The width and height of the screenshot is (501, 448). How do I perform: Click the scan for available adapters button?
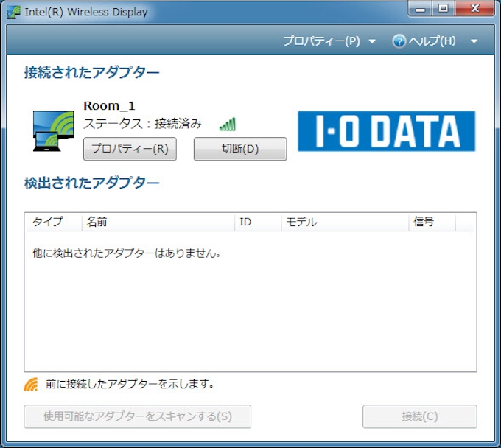(137, 416)
